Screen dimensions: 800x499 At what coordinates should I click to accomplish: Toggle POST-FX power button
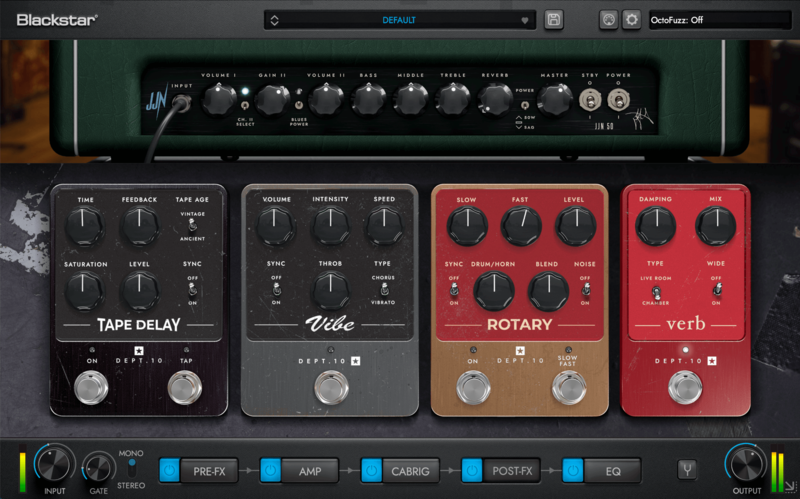coord(472,470)
